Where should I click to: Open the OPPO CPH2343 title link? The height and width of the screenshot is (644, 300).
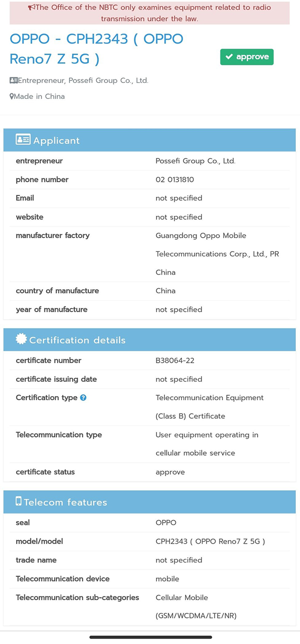(x=96, y=49)
